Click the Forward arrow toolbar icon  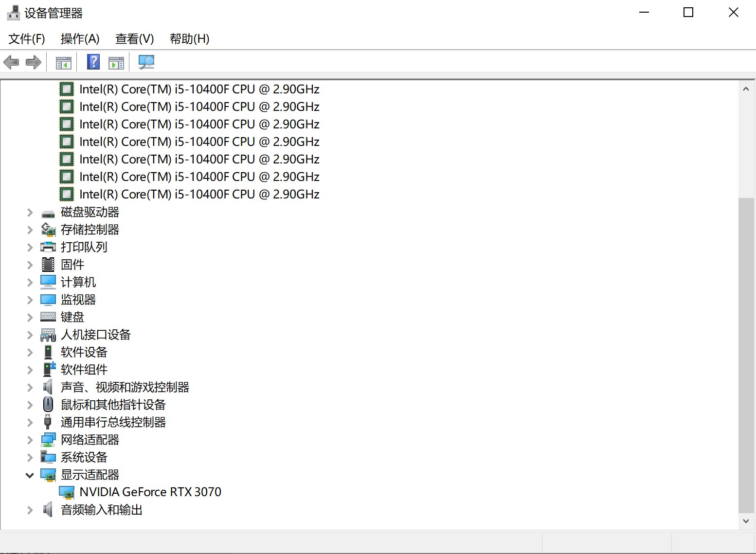coord(33,62)
